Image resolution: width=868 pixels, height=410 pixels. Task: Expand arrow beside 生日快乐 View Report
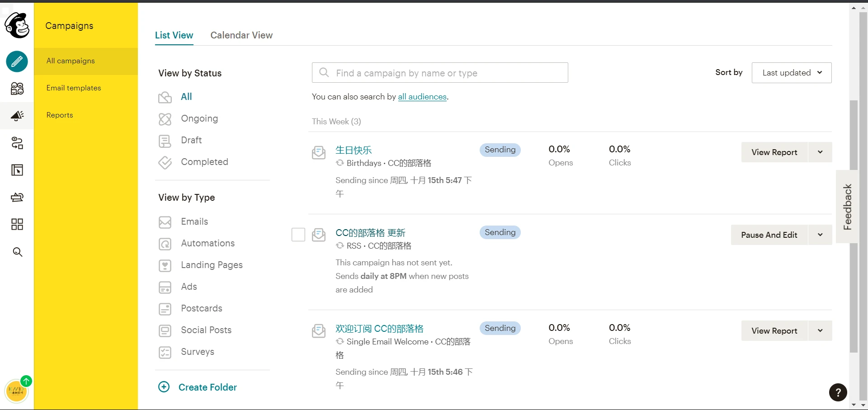point(820,152)
